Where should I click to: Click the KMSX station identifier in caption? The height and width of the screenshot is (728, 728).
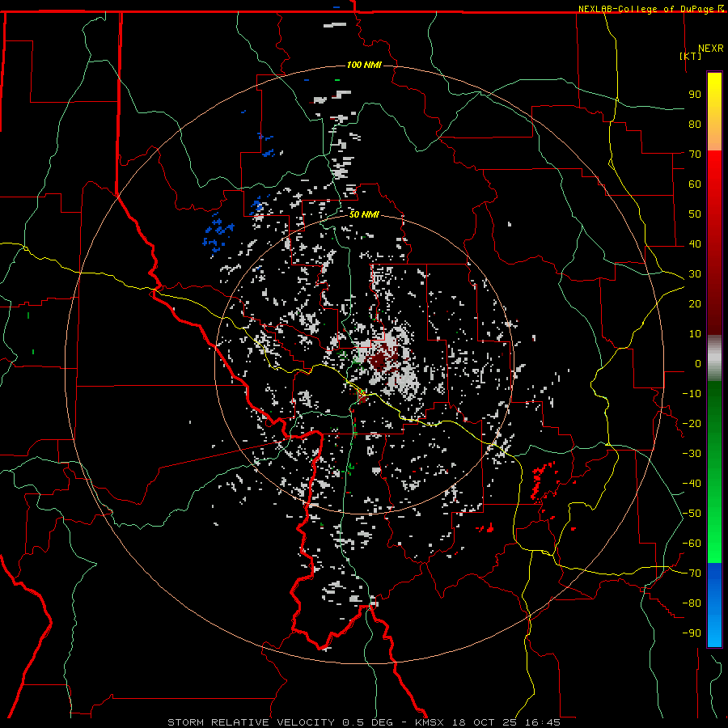click(430, 722)
